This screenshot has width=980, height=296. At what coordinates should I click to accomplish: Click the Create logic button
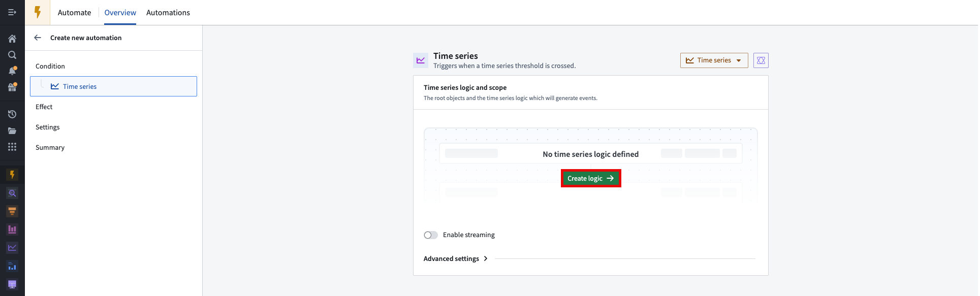[591, 178]
